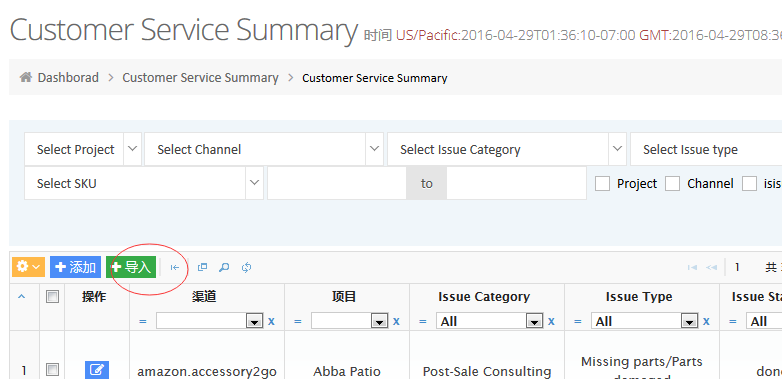782x379 pixels.
Task: Open the Dashborad breadcrumb link
Action: [68, 78]
